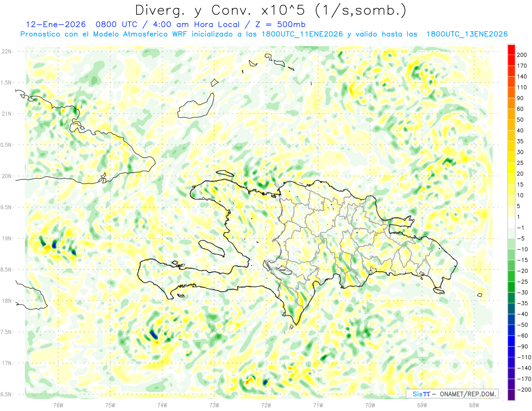Click the positive "90" colorbar value

(521, 98)
